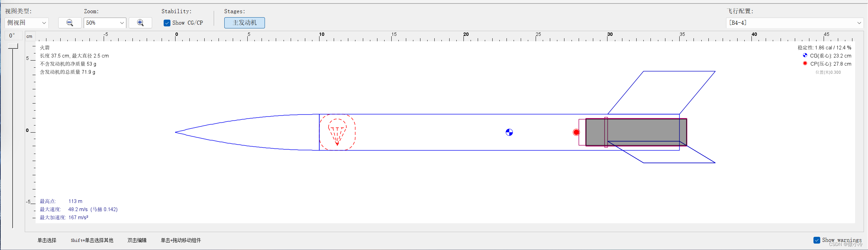Toggle the Show warnings checkbox
The width and height of the screenshot is (868, 250).
point(817,240)
